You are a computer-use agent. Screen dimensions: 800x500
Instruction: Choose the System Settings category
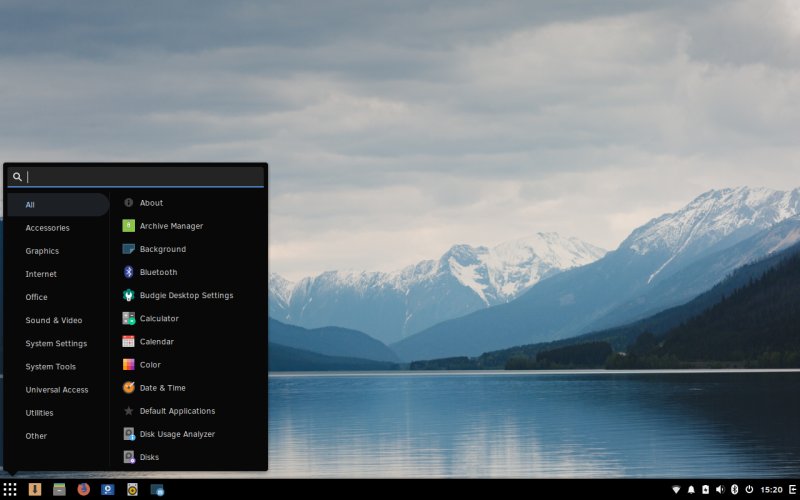56,343
